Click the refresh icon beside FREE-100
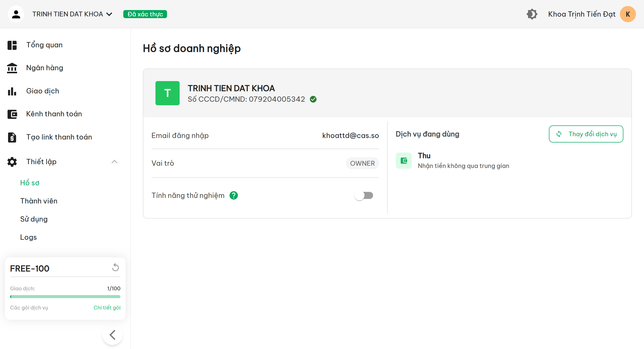The width and height of the screenshot is (644, 349). 115,267
